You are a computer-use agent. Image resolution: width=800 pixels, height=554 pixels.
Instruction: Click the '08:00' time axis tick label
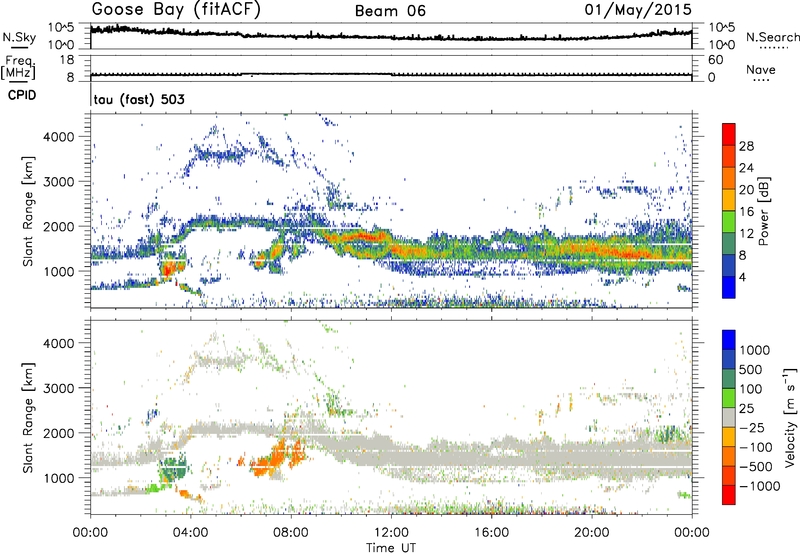291,533
